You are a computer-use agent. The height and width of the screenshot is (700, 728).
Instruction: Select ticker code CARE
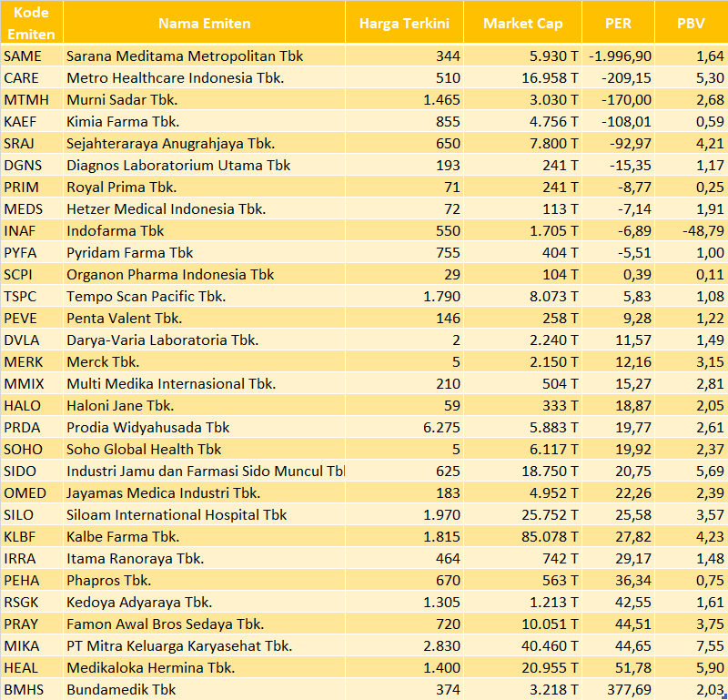tap(21, 78)
